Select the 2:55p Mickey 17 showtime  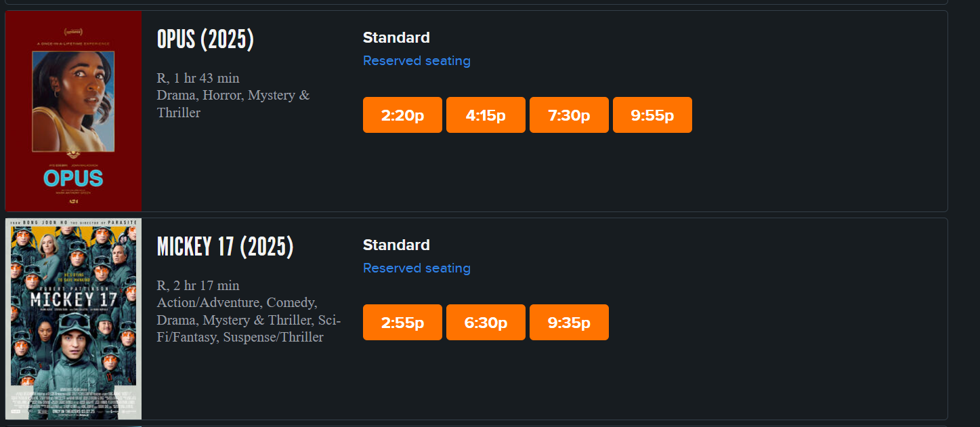(402, 323)
